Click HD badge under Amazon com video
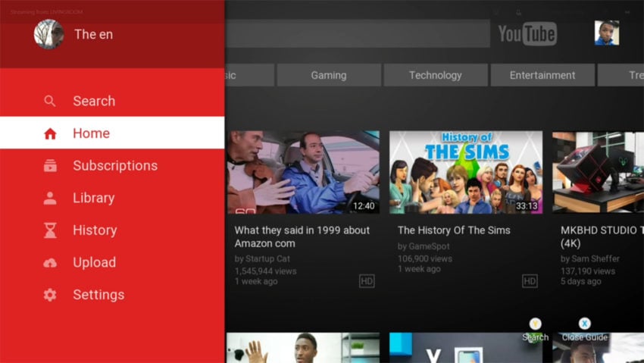 point(367,281)
